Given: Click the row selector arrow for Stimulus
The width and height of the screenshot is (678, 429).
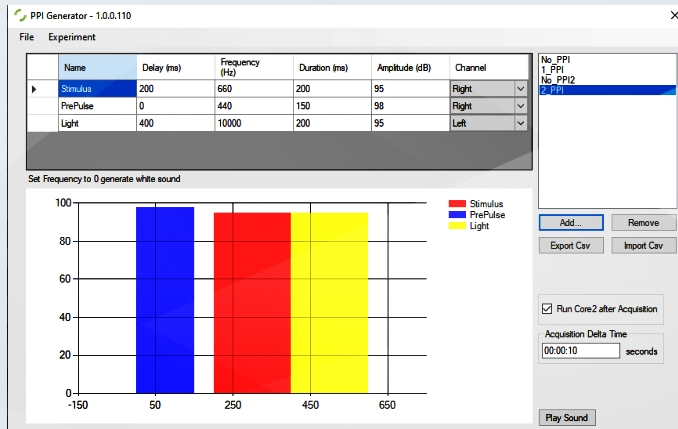Looking at the screenshot, I should pyautogui.click(x=36, y=89).
